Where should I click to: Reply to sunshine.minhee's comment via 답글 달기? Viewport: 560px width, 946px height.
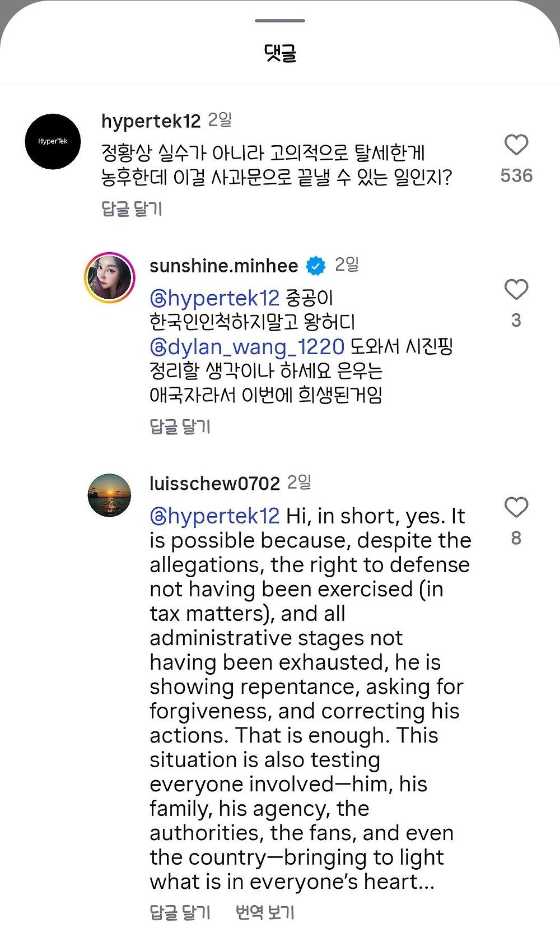coord(180,426)
